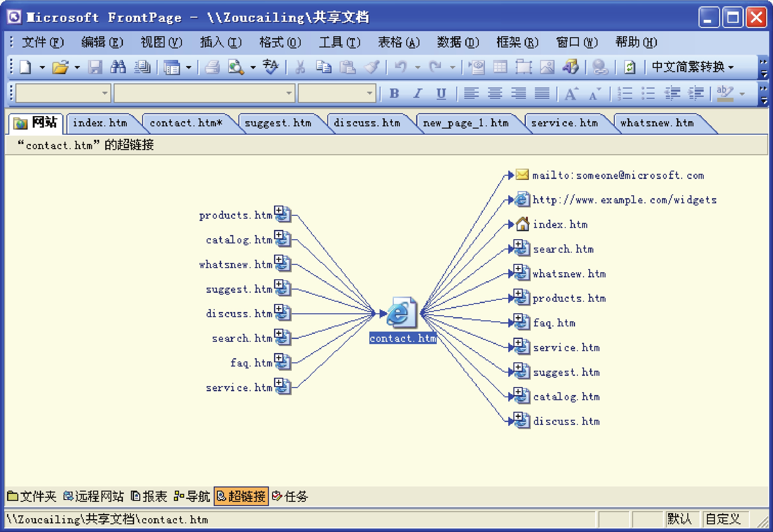Image resolution: width=773 pixels, height=532 pixels.
Task: Toggle center alignment
Action: pos(495,93)
